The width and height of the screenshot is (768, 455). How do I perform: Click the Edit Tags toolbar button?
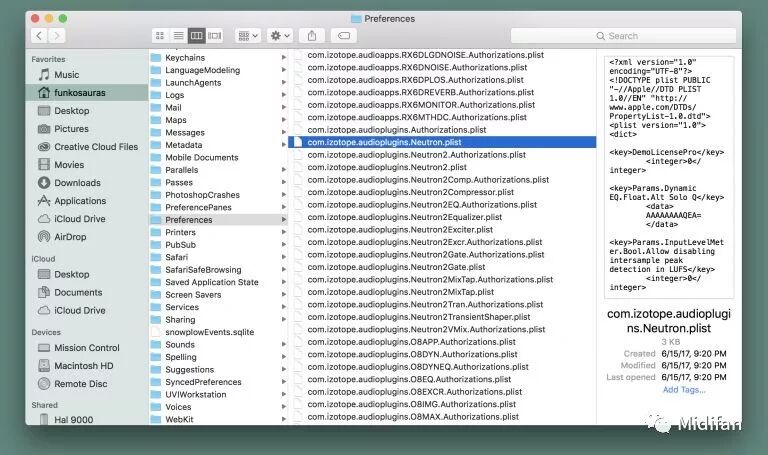point(344,36)
